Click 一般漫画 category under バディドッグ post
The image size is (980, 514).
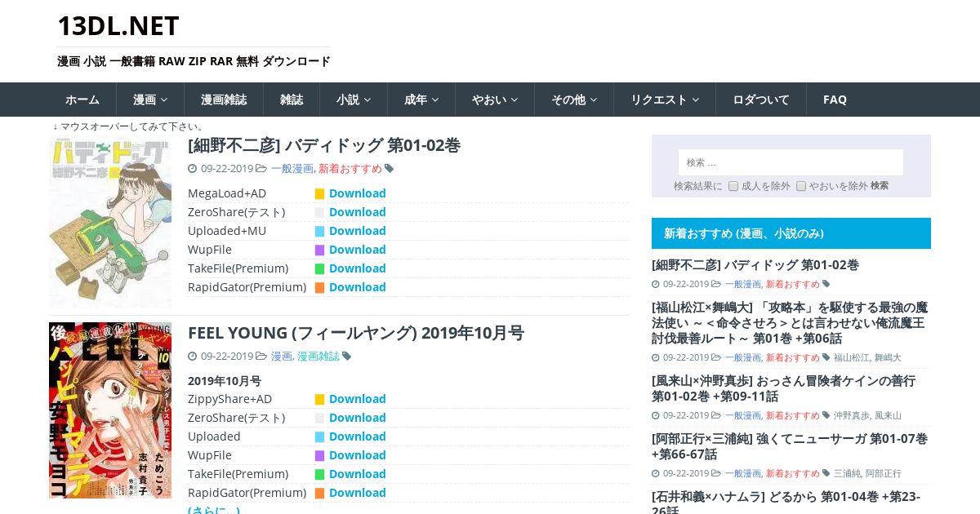[292, 169]
